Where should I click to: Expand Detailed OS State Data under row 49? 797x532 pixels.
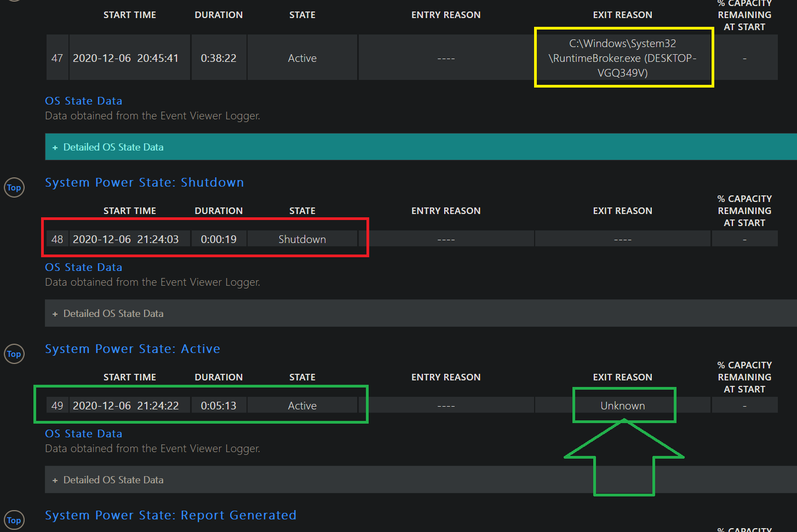tap(421, 479)
